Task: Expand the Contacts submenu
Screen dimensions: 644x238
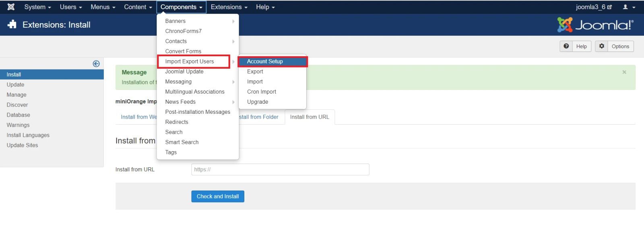Action: [198, 41]
